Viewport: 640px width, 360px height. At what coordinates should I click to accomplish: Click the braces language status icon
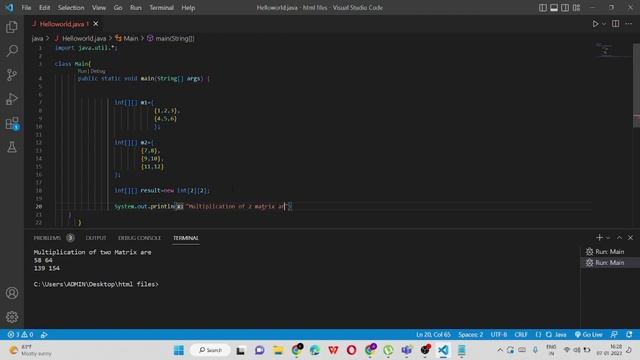coord(538,334)
